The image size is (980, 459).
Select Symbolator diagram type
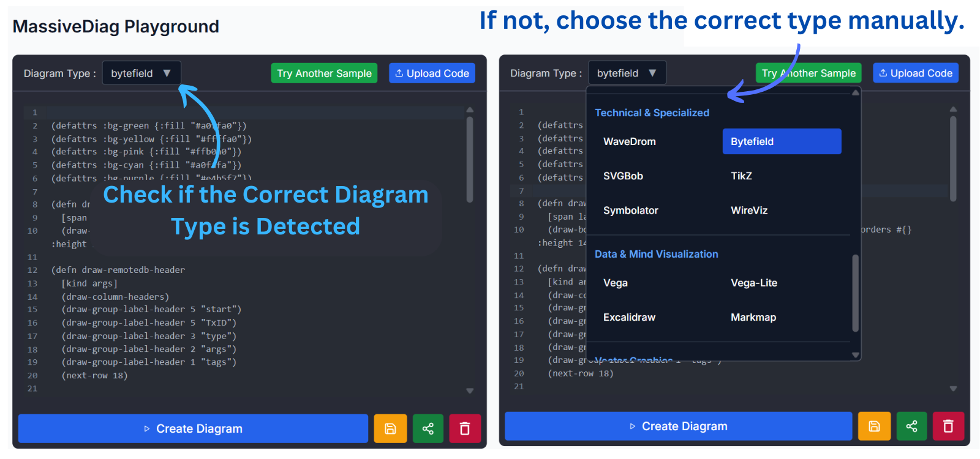coord(630,210)
